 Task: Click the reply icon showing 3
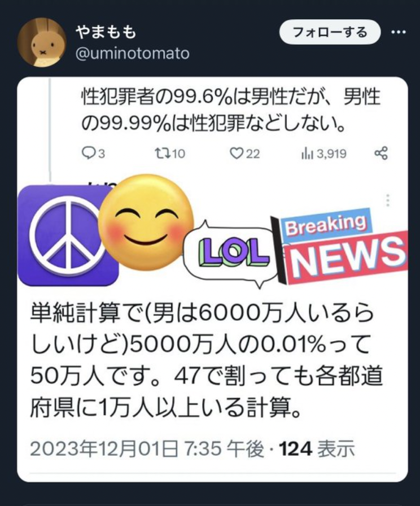point(94,154)
